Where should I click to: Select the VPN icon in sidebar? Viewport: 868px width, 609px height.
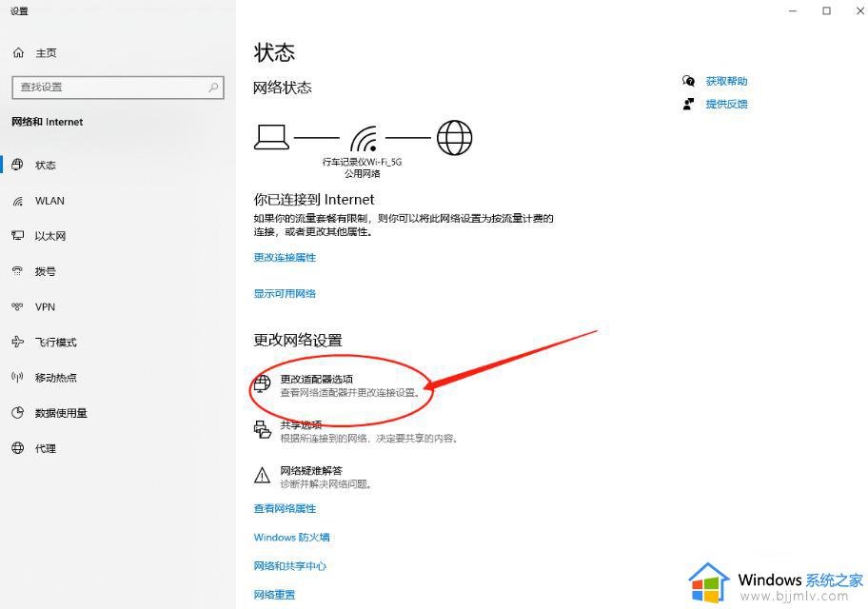click(17, 306)
